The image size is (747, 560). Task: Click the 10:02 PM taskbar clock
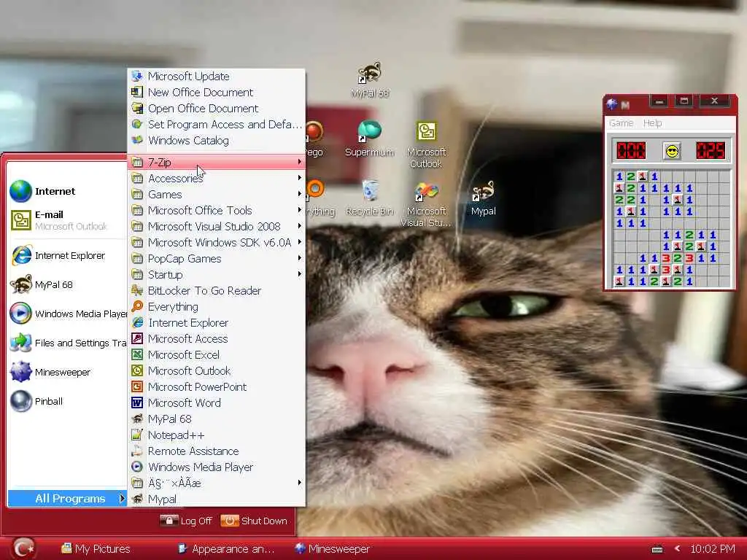(x=713, y=549)
